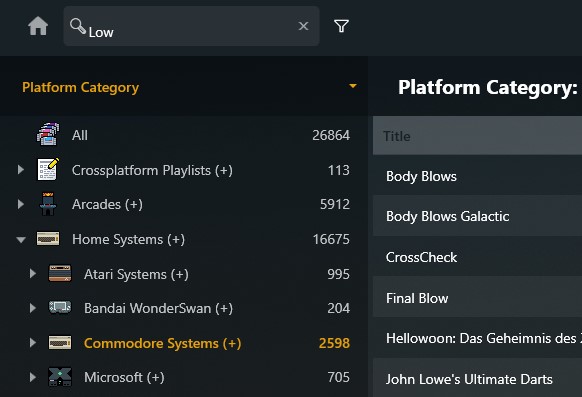Viewport: 582px width, 397px height.
Task: Click the magnifier search icon
Action: point(78,26)
